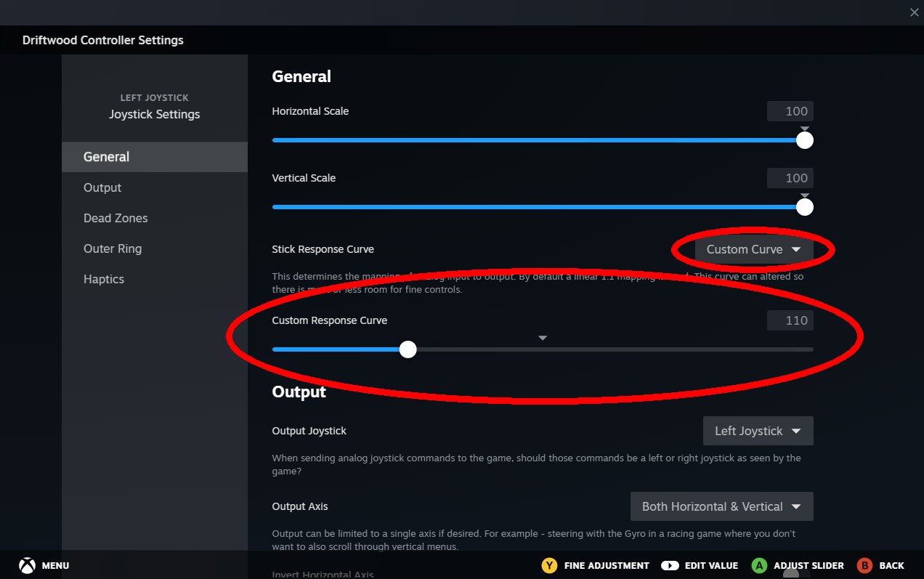
Task: Select the General sidebar tab
Action: (x=107, y=157)
